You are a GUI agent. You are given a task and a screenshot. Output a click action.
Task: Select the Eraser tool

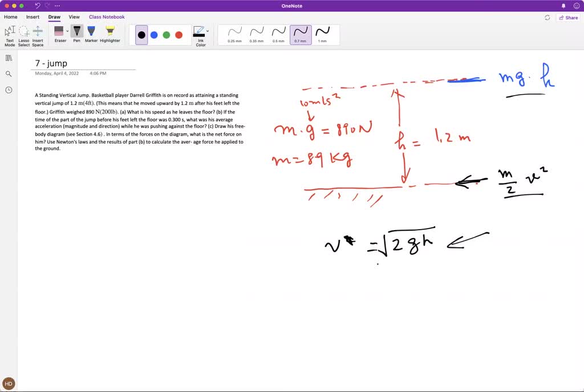[59, 34]
